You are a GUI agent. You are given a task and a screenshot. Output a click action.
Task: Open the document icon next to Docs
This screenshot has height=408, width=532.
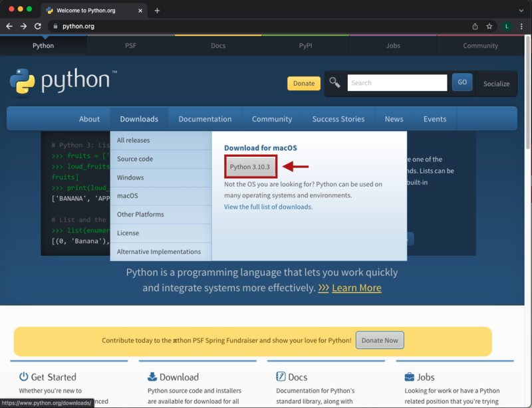281,376
